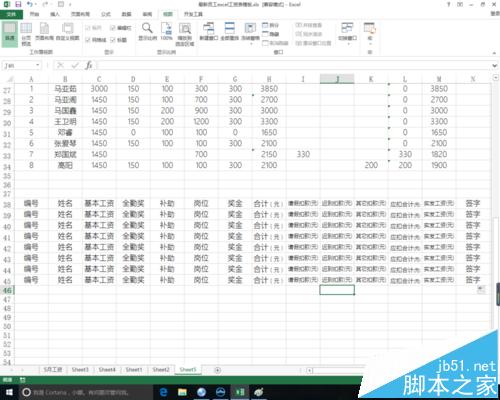This screenshot has width=500, height=400.
Task: Switch to the Home (开始) ribbon tab
Action: [34, 14]
